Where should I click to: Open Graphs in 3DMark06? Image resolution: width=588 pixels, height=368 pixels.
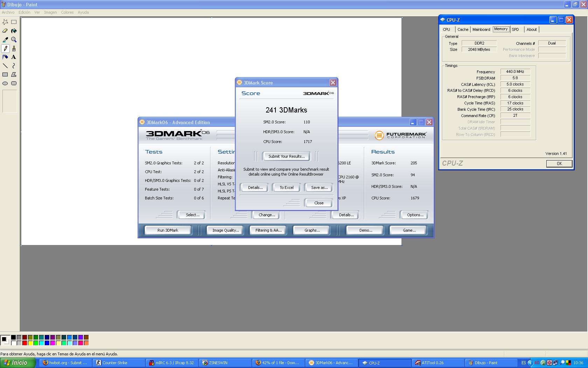click(312, 230)
